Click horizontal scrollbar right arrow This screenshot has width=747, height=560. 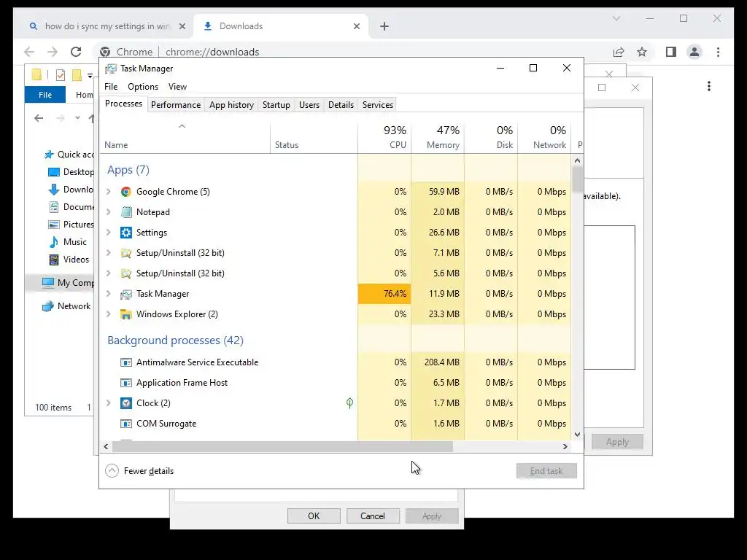[x=565, y=447]
